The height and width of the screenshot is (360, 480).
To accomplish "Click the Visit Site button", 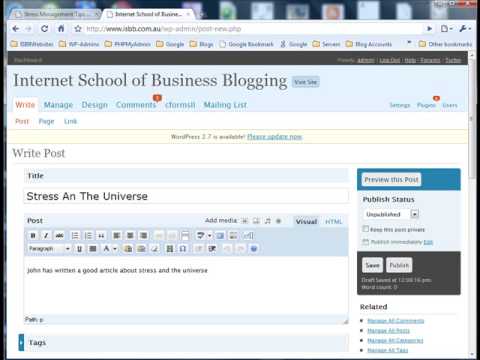I will (306, 82).
